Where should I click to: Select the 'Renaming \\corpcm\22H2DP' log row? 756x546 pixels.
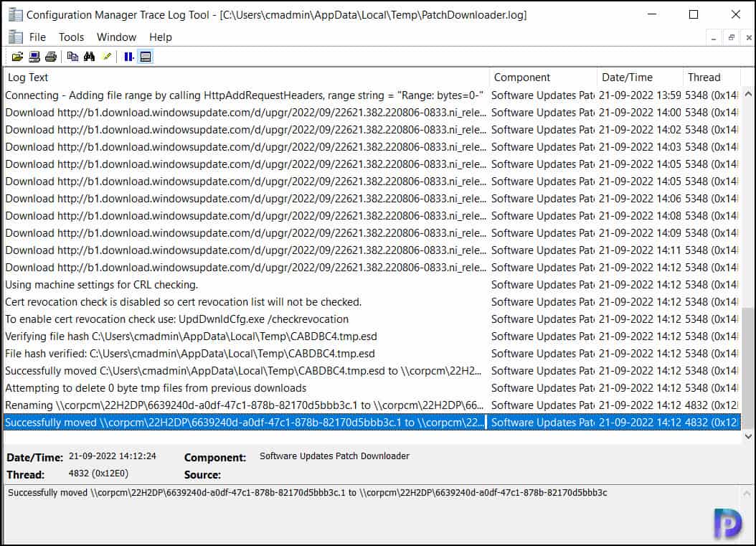pos(372,405)
